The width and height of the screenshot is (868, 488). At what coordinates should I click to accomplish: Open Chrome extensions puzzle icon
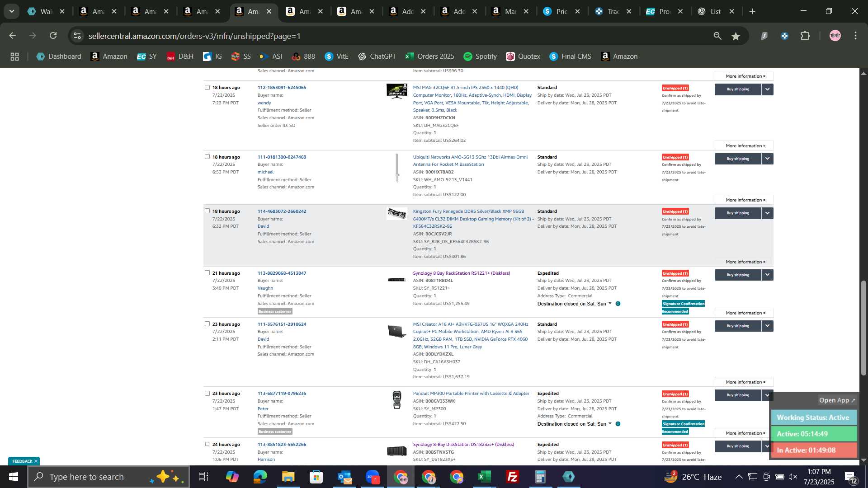click(806, 36)
